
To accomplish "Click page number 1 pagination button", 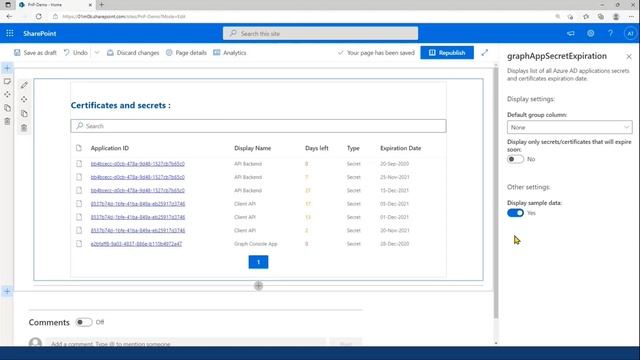I will click(258, 262).
